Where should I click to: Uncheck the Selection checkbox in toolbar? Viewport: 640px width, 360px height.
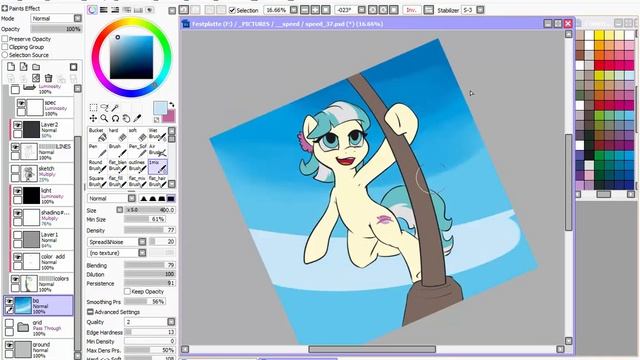pyautogui.click(x=232, y=10)
